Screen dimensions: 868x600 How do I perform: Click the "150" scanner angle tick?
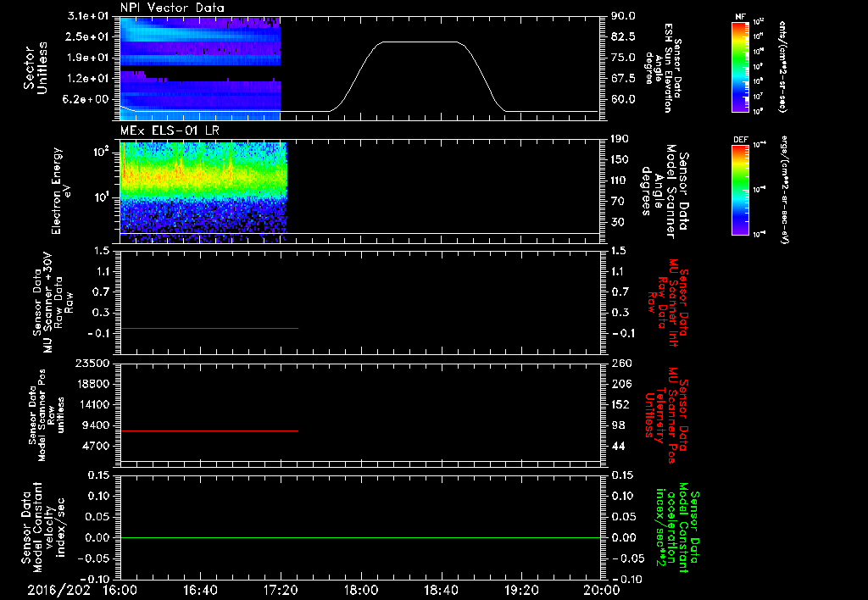pos(620,160)
